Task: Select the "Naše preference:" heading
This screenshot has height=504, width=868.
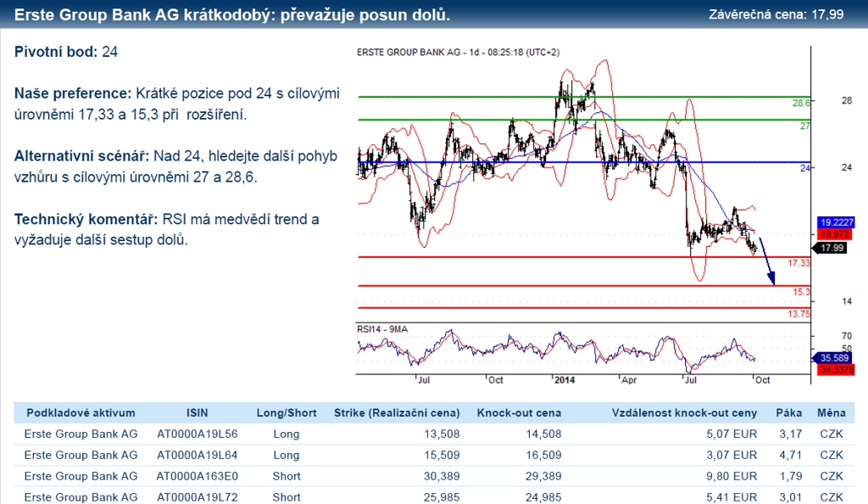Action: 73,93
